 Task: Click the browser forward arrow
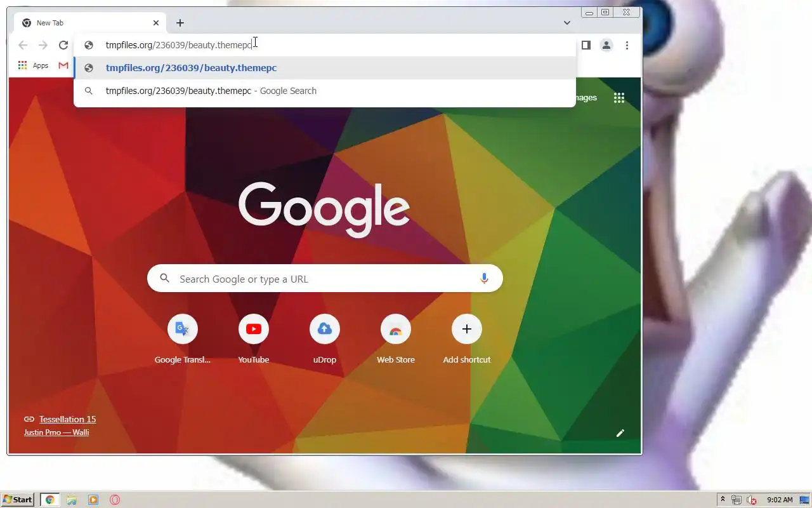43,45
